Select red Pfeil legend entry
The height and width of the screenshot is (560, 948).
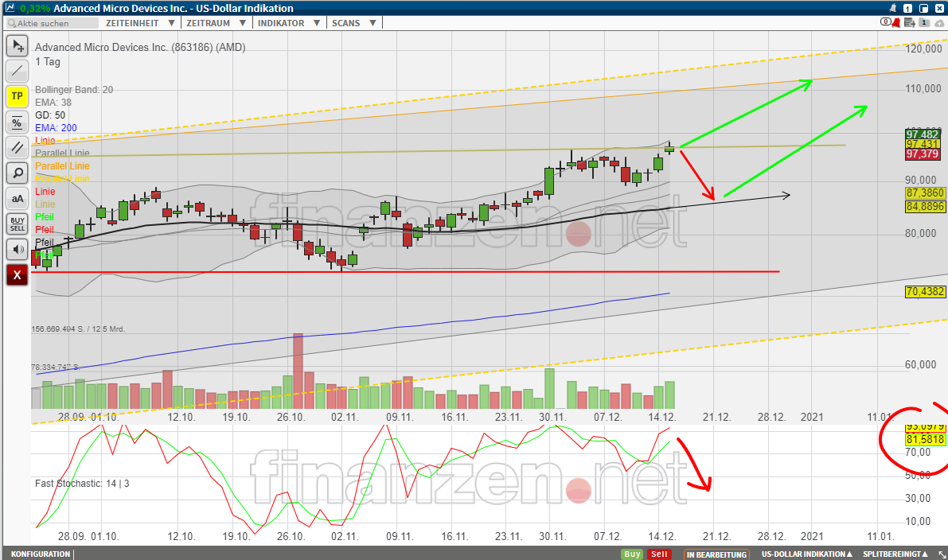coord(44,230)
